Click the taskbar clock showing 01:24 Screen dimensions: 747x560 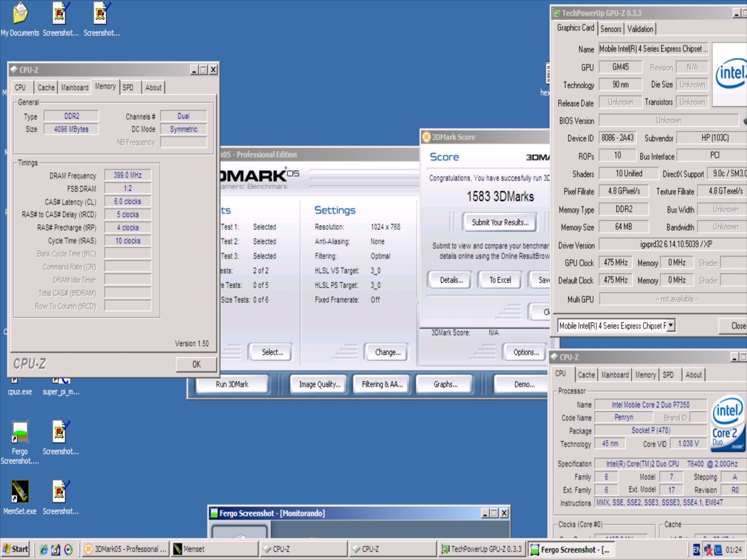pyautogui.click(x=734, y=549)
